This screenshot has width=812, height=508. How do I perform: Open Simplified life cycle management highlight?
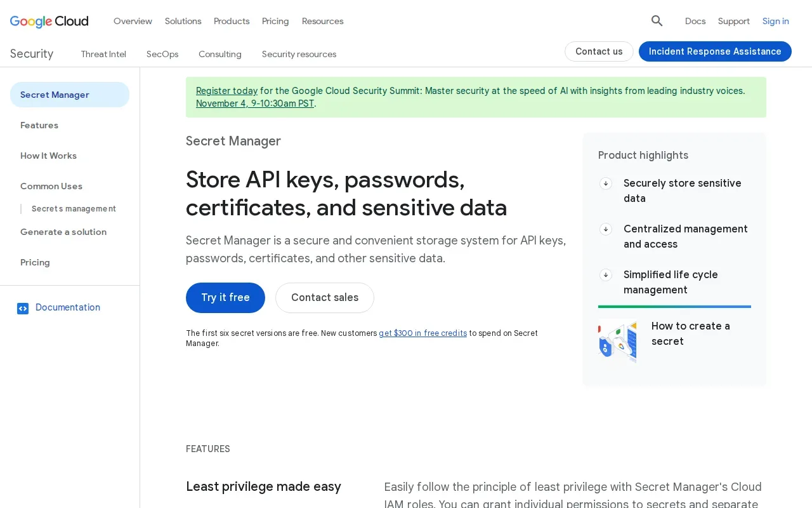coord(671,282)
